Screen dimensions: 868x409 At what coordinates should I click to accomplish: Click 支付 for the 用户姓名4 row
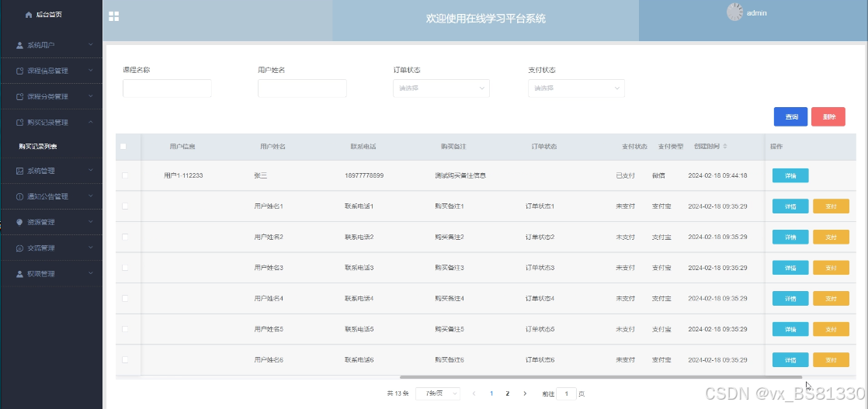click(x=831, y=298)
